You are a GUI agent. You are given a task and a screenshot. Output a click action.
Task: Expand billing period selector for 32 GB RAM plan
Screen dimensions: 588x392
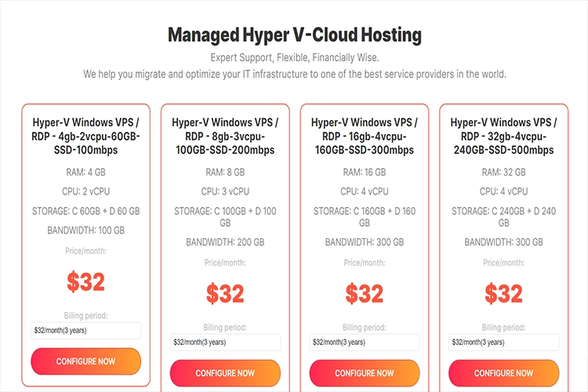[x=503, y=342]
